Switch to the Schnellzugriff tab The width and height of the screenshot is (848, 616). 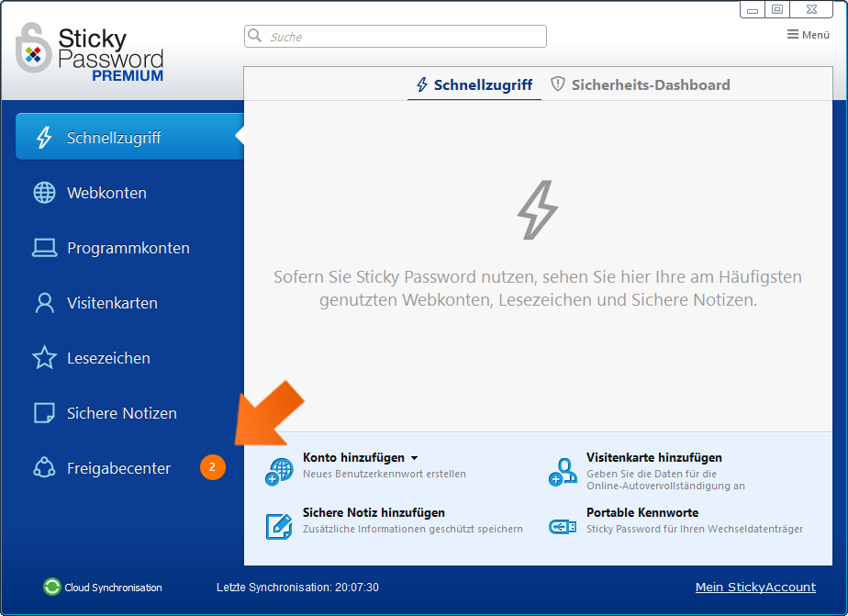(474, 84)
